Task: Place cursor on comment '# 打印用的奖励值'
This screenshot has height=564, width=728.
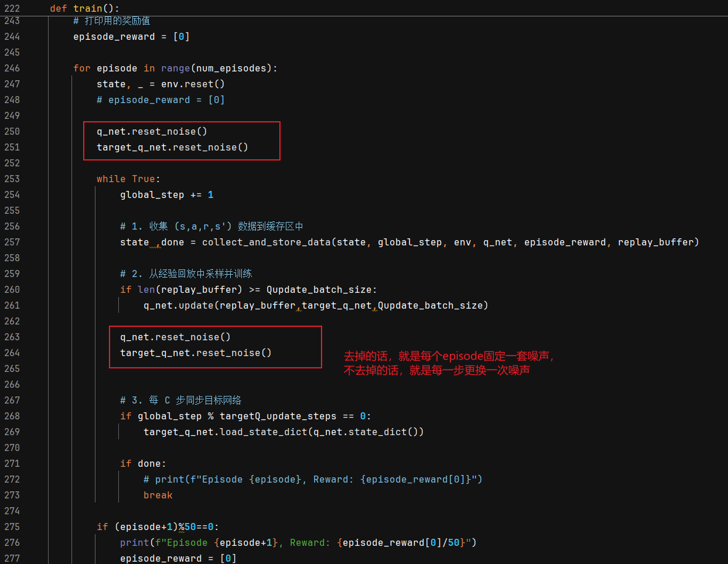Action: coord(111,21)
